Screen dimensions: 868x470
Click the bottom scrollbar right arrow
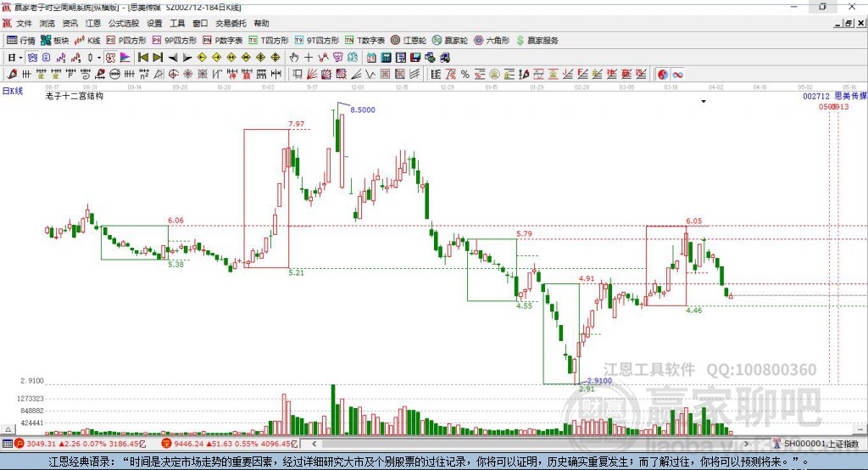(x=746, y=444)
